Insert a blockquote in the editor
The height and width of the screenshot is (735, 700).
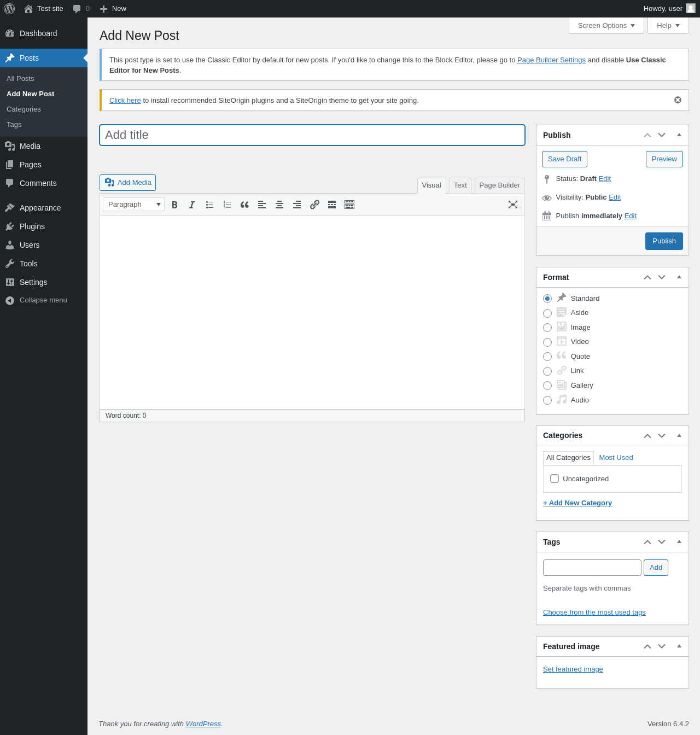(x=244, y=205)
